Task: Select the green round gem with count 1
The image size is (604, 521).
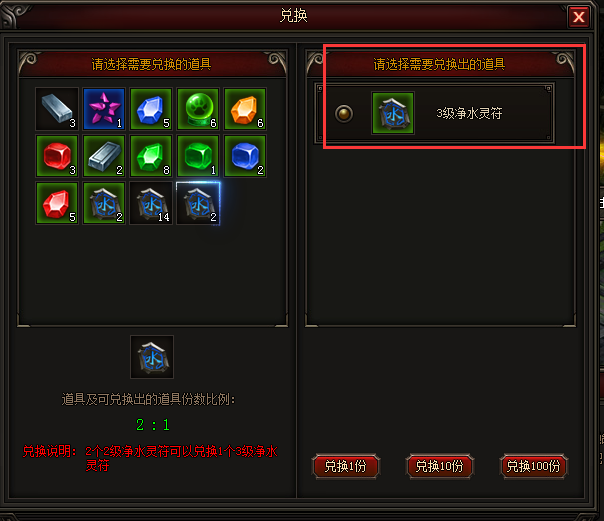Action: [198, 156]
